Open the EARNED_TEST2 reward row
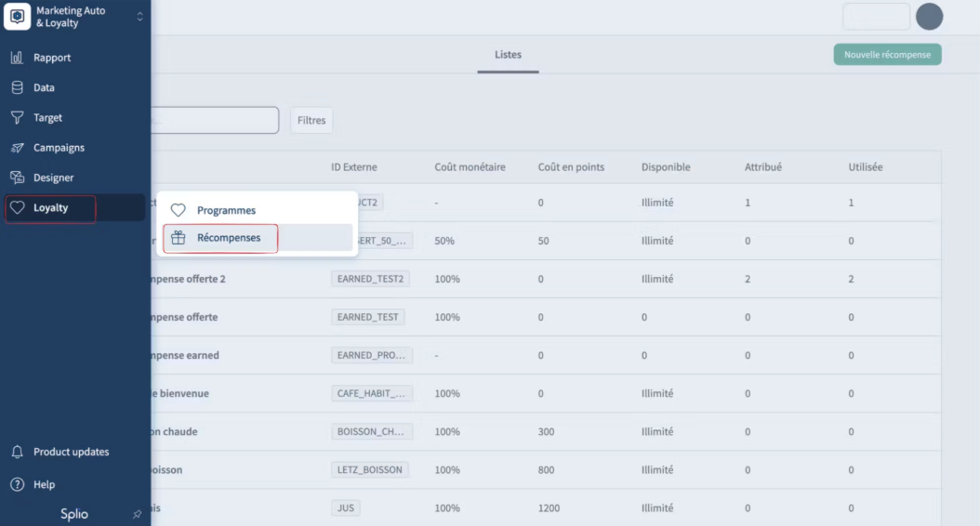Image resolution: width=980 pixels, height=526 pixels. click(370, 279)
